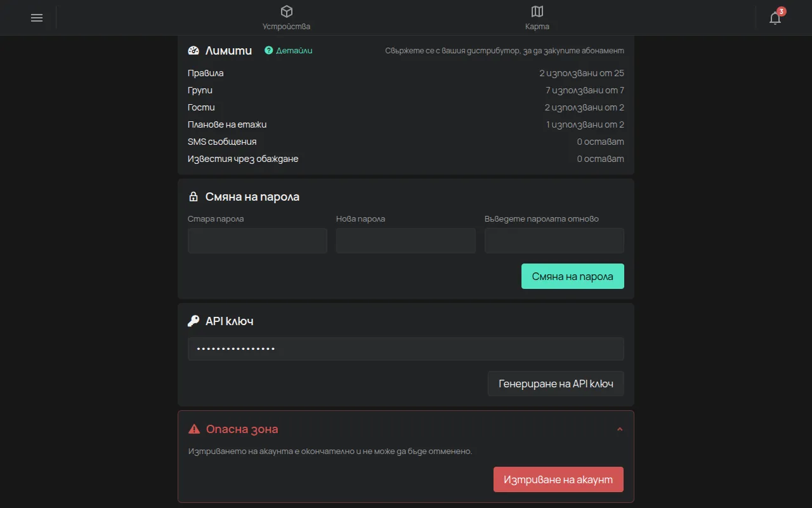Screen dimensions: 812x508
Task: Click the Правила limit row label
Action: click(206, 73)
